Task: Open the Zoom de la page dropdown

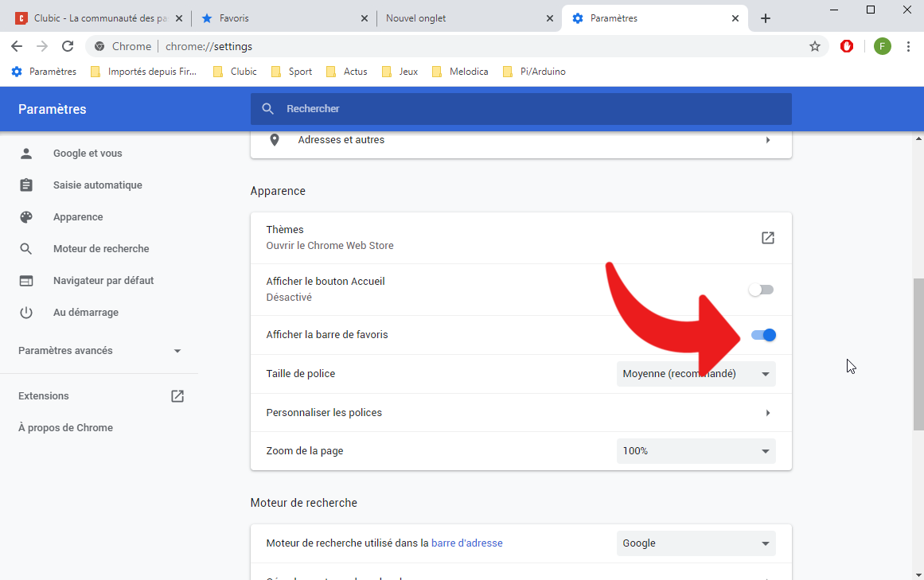Action: [x=696, y=451]
